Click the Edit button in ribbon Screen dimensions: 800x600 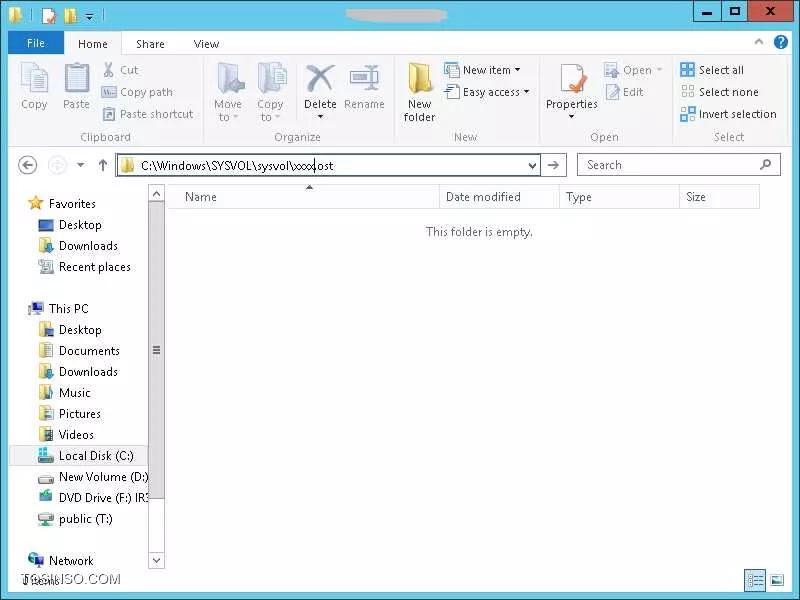click(624, 92)
